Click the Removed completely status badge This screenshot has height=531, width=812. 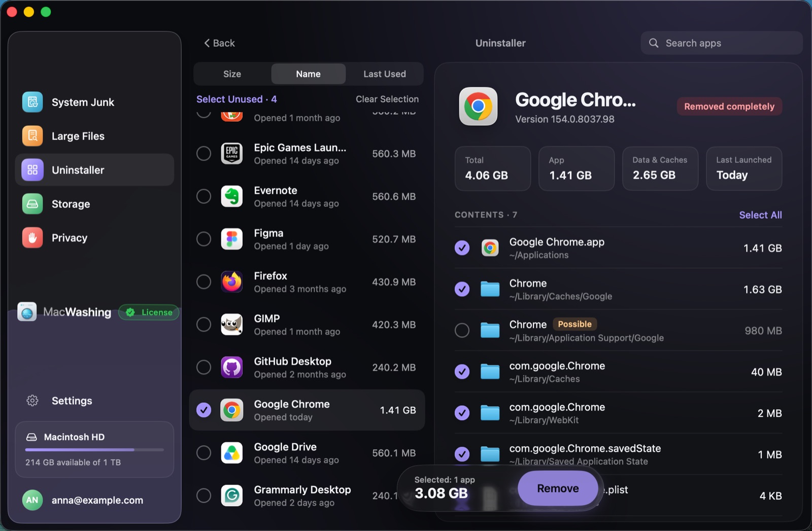coord(729,107)
